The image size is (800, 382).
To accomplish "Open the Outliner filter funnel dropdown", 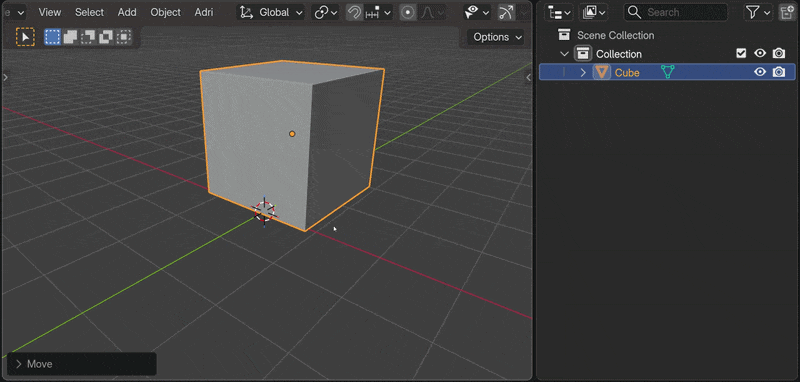I will [x=758, y=12].
